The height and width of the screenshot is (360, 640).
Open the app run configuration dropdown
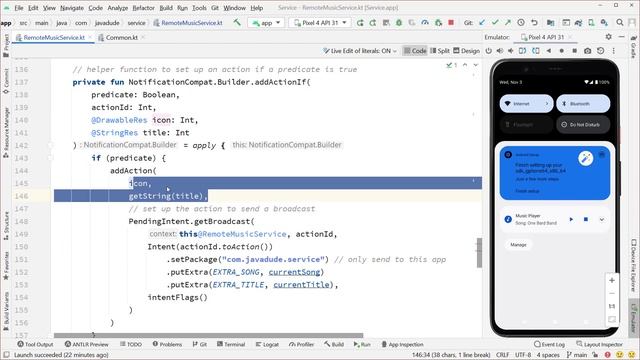267,23
